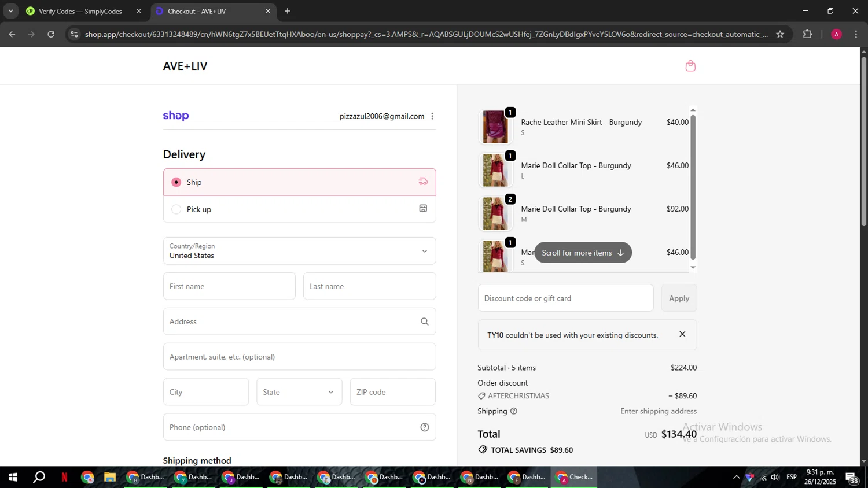Click the ZIP code field
Image resolution: width=868 pixels, height=488 pixels.
[x=393, y=392]
